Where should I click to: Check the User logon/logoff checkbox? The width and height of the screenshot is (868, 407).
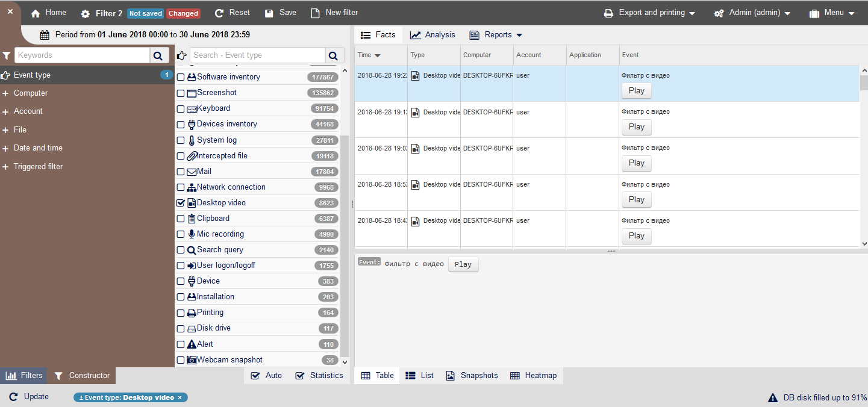(181, 266)
